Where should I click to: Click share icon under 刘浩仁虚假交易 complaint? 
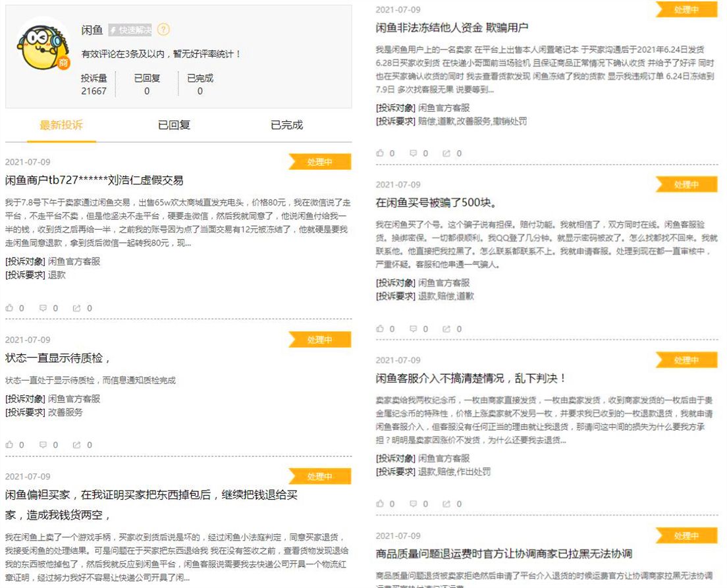click(76, 308)
